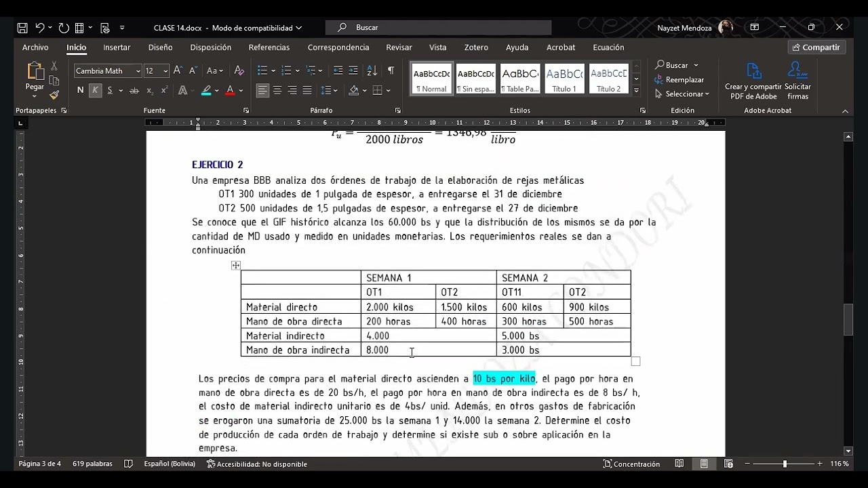
Task: Justify the paragraph text
Action: pyautogui.click(x=307, y=90)
